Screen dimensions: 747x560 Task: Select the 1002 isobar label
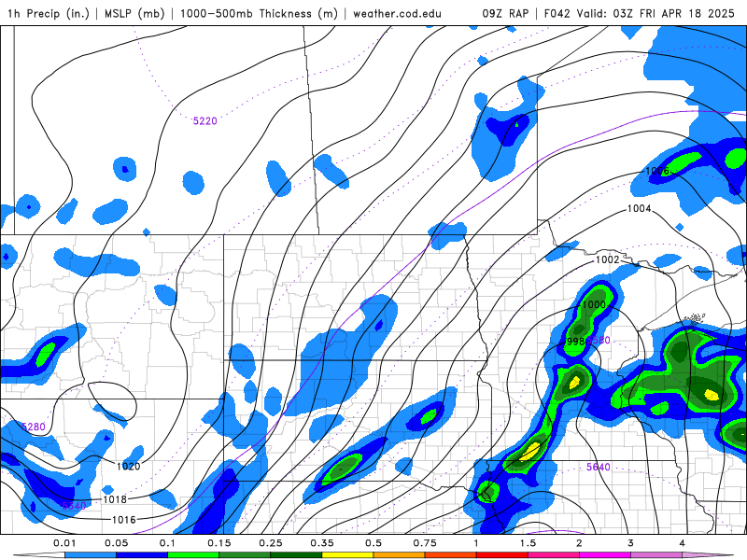coord(608,259)
